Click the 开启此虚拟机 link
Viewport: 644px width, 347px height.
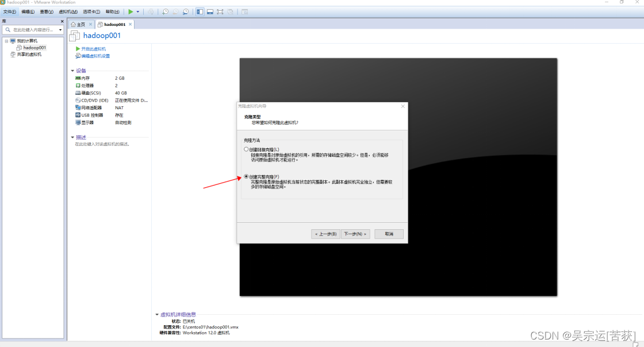pyautogui.click(x=93, y=49)
